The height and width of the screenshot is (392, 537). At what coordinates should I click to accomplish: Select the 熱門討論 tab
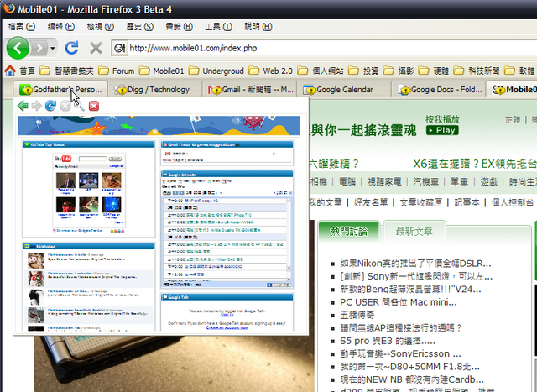click(349, 232)
